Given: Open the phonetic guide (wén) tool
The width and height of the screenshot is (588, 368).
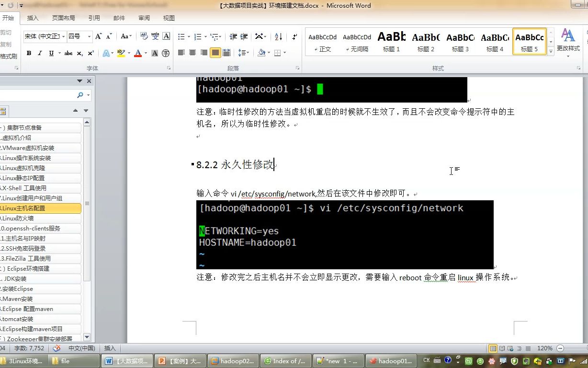Looking at the screenshot, I should pyautogui.click(x=155, y=36).
